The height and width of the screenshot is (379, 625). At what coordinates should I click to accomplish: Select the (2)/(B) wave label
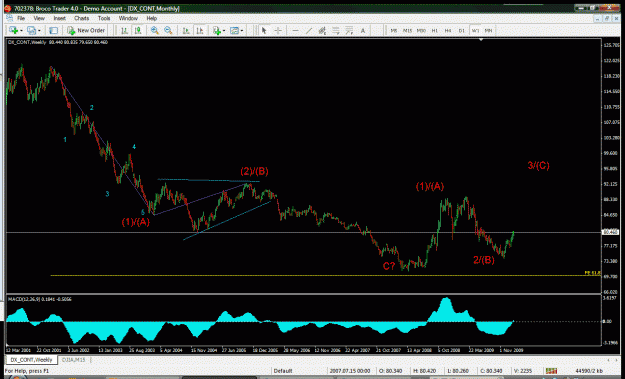point(254,171)
